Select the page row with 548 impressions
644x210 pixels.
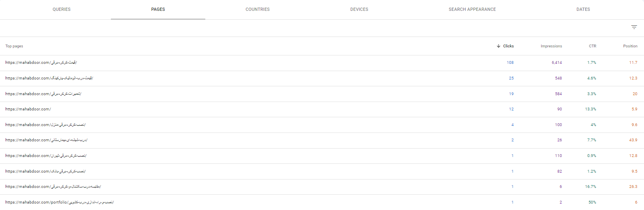pos(322,78)
